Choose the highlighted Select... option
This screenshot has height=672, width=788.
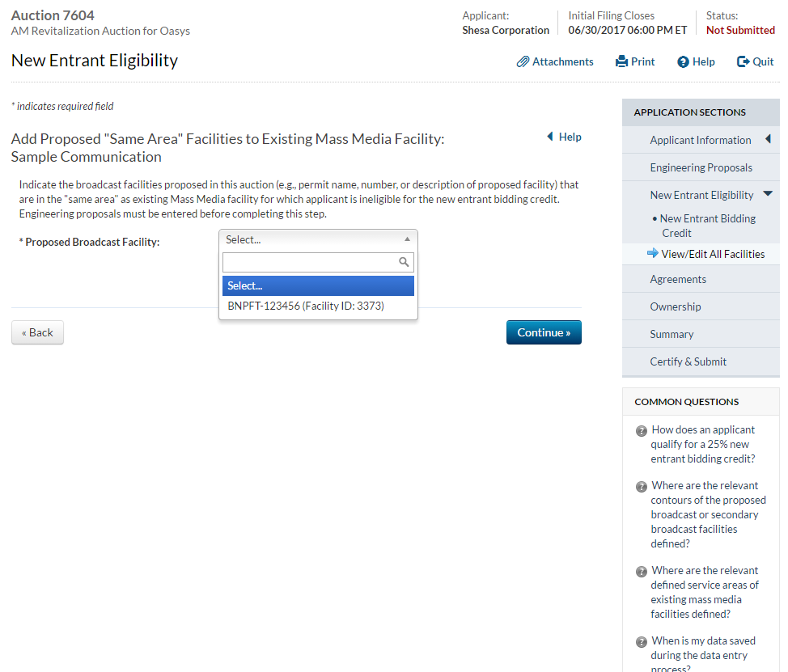tap(318, 285)
